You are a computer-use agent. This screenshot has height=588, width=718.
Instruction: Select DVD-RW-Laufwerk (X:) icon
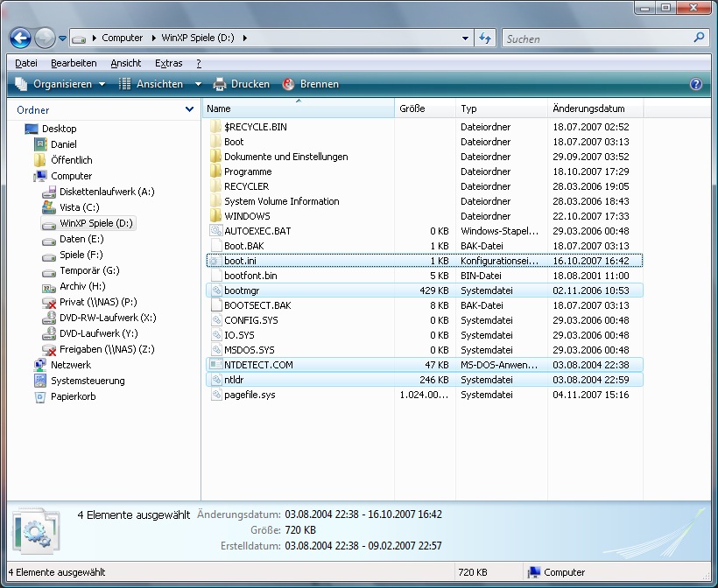[x=48, y=318]
